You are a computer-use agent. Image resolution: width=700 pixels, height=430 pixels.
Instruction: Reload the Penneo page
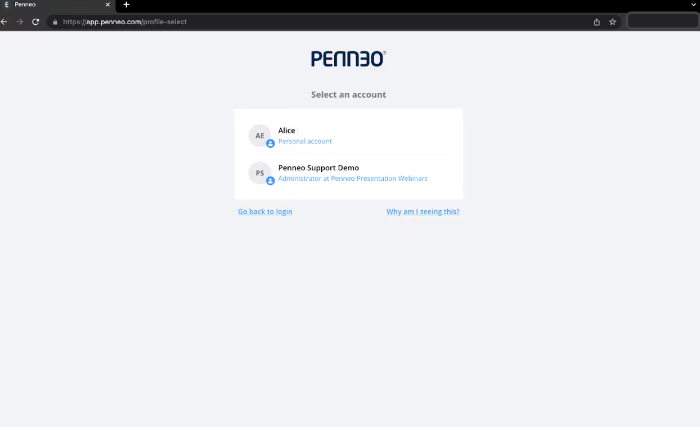(36, 21)
